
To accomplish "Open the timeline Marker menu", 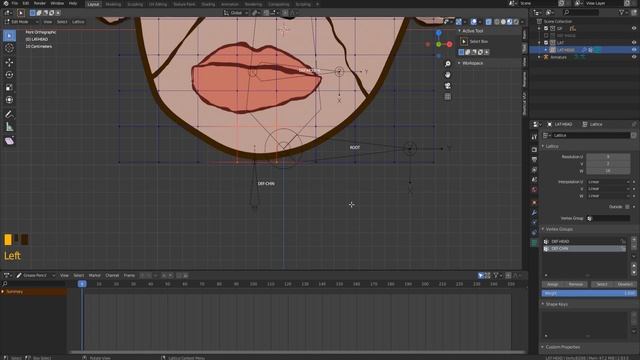I will click(95, 276).
